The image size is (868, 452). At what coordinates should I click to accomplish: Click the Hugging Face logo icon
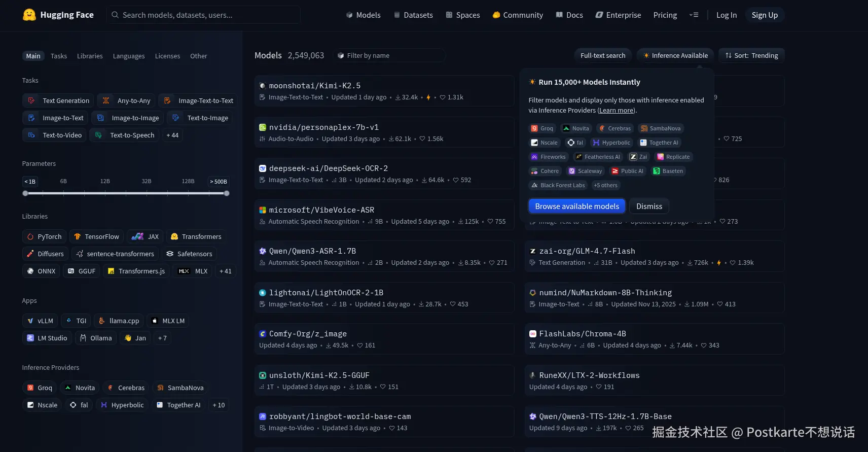click(x=29, y=15)
